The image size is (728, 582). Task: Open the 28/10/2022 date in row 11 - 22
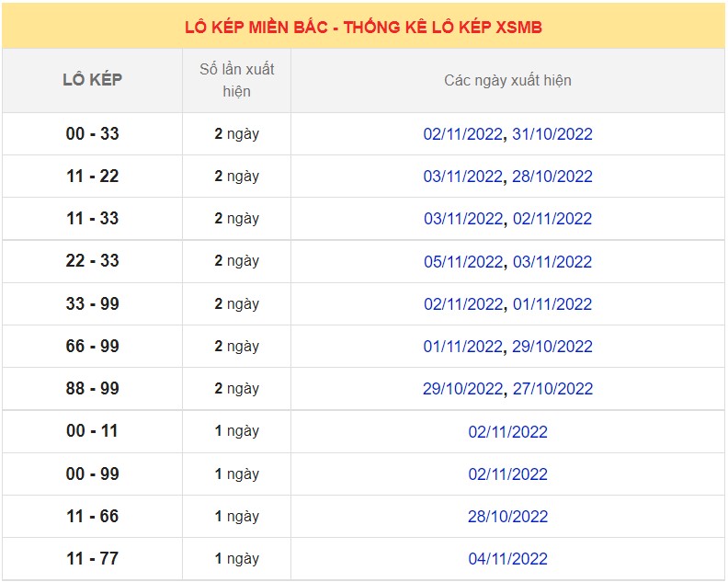(x=552, y=177)
